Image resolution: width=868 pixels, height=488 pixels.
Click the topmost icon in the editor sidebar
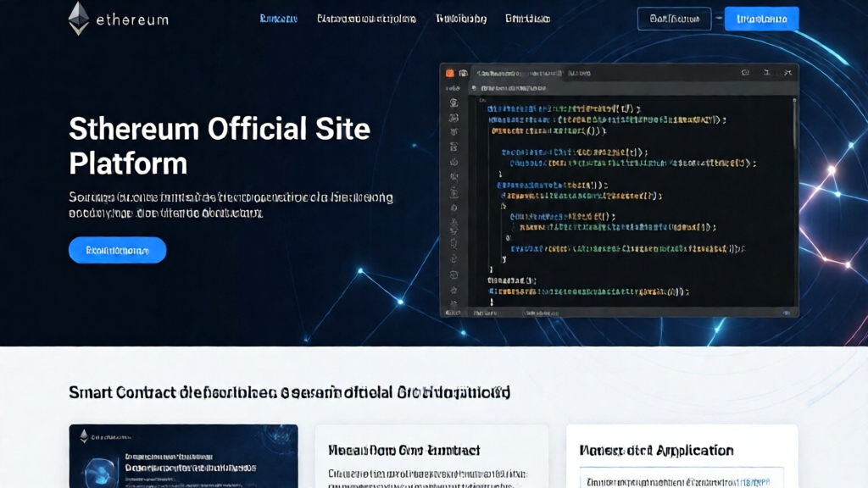[x=454, y=103]
